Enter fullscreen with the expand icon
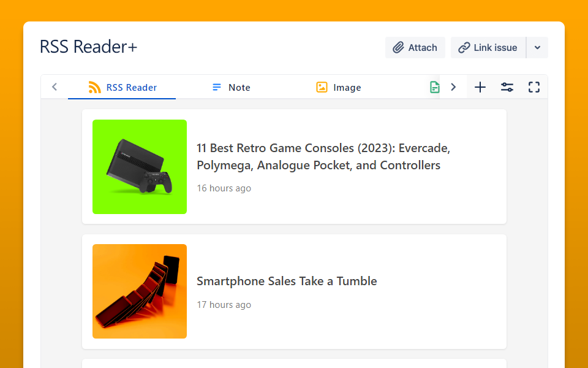Screen dimensions: 588x368 coord(534,88)
